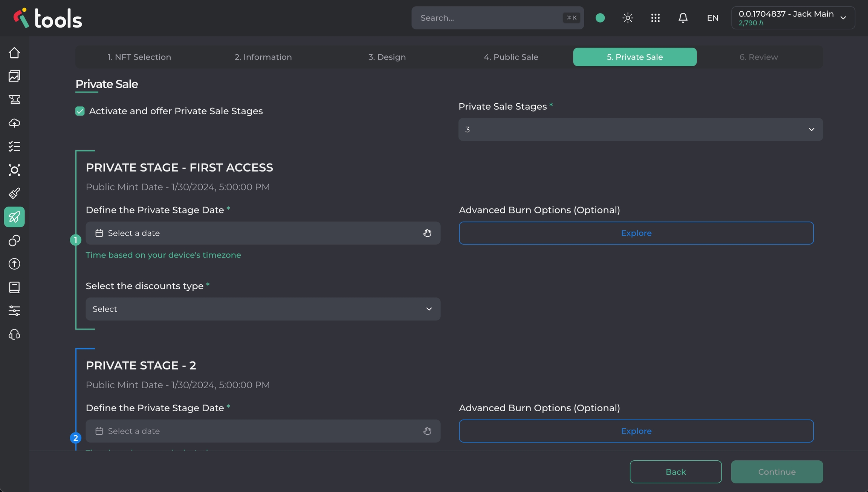This screenshot has height=492, width=868.
Task: Click the home icon in sidebar
Action: pyautogui.click(x=14, y=53)
